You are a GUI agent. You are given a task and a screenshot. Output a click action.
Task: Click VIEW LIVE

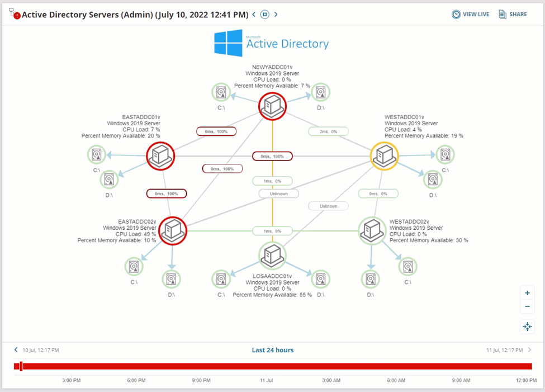click(x=470, y=15)
